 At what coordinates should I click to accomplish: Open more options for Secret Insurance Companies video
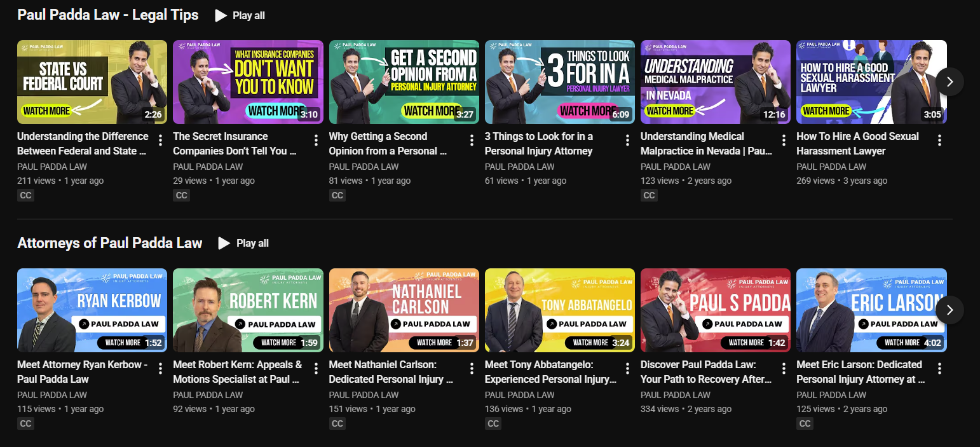click(316, 140)
